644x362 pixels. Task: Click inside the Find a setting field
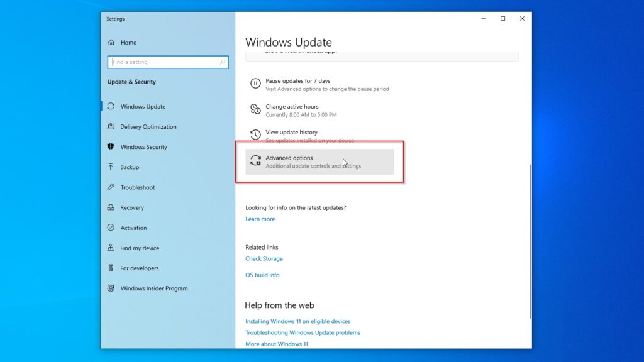coord(164,62)
